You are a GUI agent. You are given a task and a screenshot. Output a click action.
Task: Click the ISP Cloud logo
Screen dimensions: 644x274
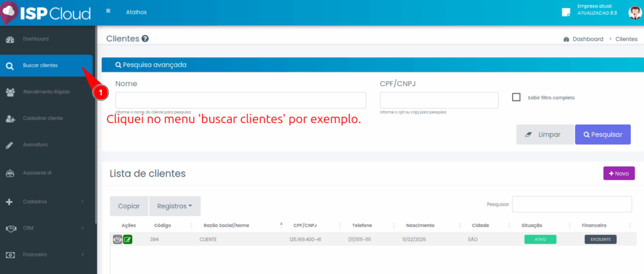47,13
